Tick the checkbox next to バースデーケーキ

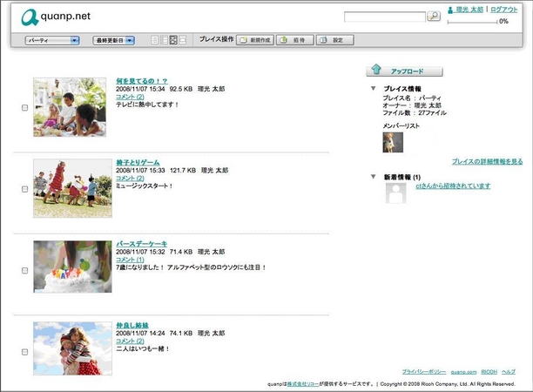click(x=24, y=272)
